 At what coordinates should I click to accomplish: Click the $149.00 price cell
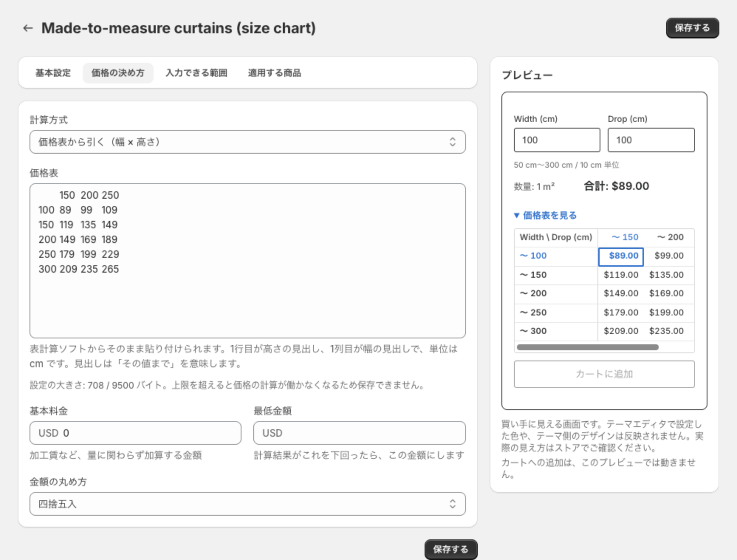click(x=621, y=293)
